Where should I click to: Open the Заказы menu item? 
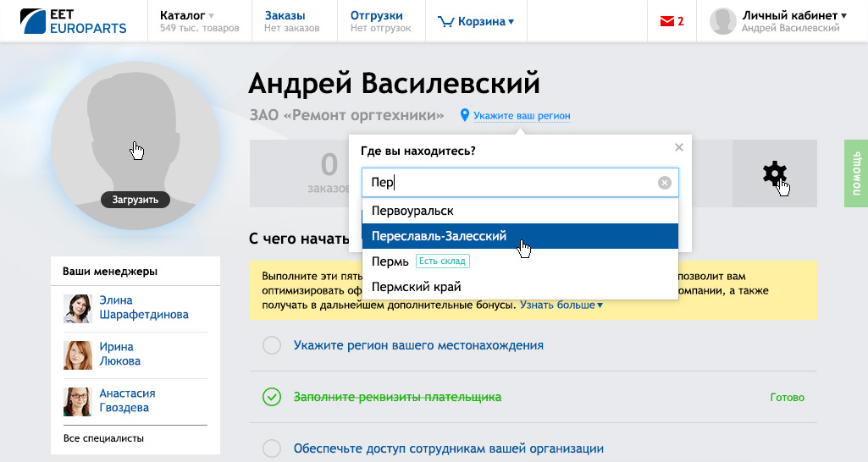coord(285,16)
